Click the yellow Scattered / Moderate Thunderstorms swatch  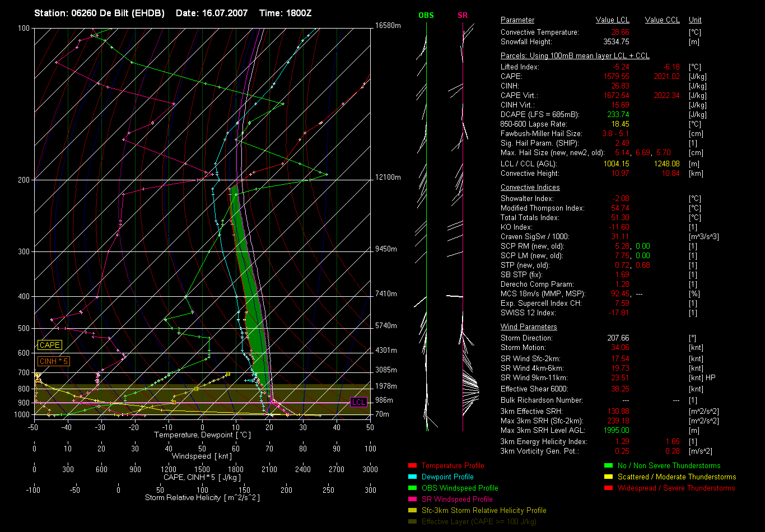coord(609,477)
